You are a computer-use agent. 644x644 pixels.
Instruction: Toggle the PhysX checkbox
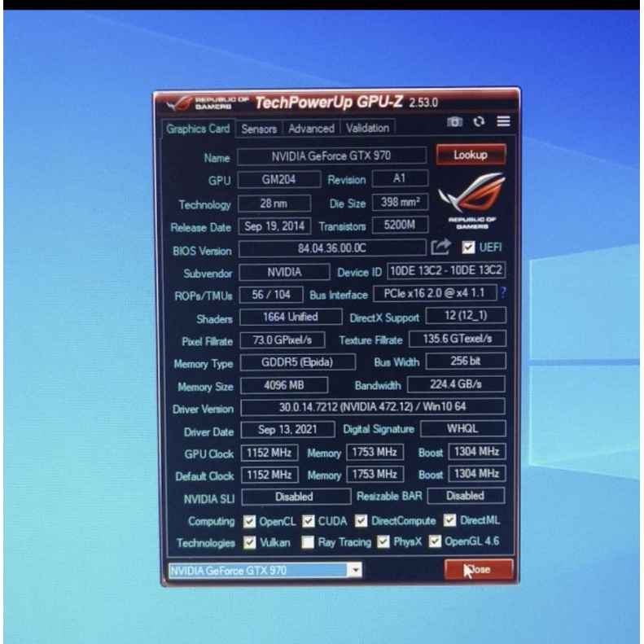coord(383,541)
